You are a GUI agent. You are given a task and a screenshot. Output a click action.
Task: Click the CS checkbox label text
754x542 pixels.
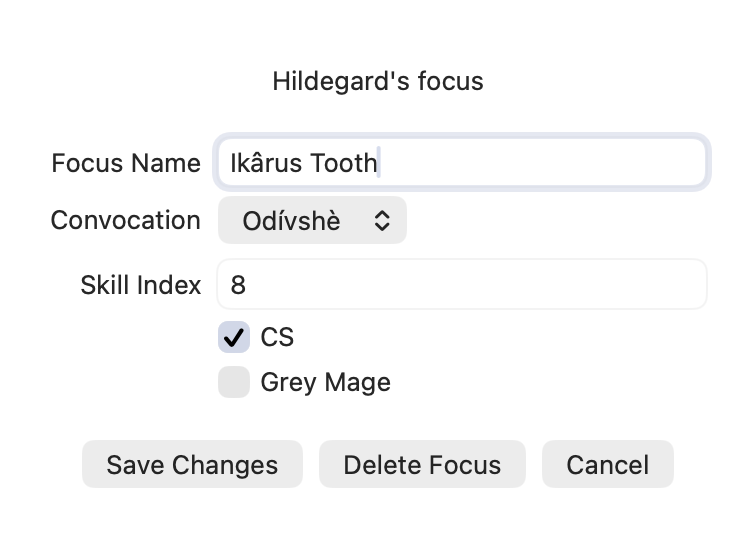277,337
